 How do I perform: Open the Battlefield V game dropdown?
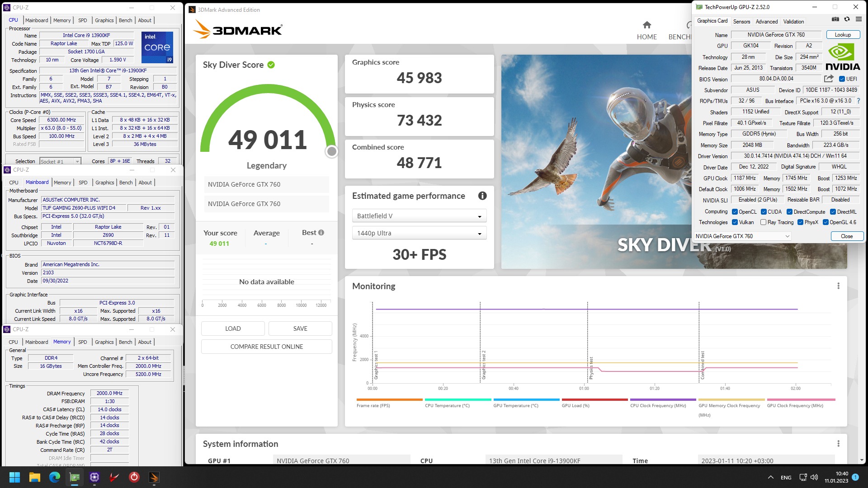[419, 216]
